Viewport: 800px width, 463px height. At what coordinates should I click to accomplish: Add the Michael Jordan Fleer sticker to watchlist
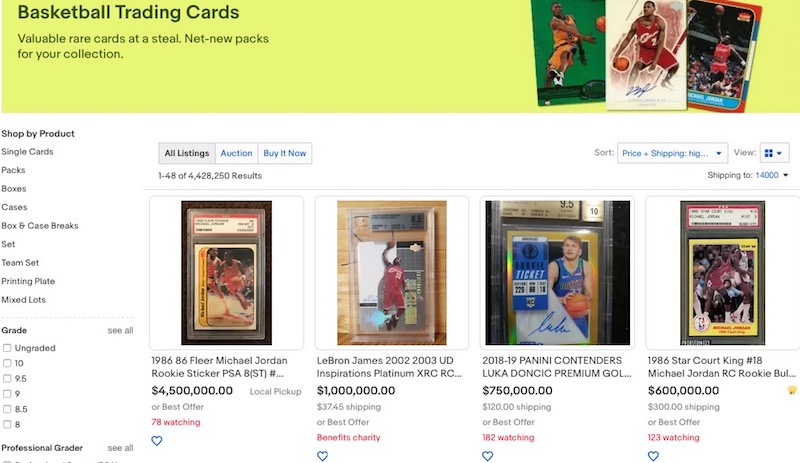pyautogui.click(x=157, y=441)
